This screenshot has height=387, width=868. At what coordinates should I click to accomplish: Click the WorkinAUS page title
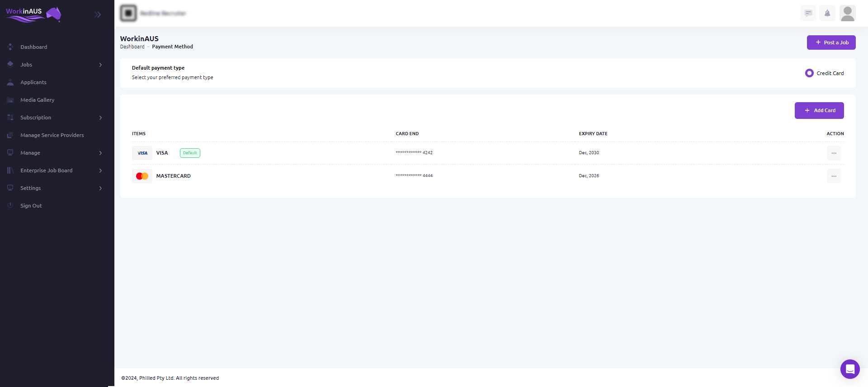point(139,38)
